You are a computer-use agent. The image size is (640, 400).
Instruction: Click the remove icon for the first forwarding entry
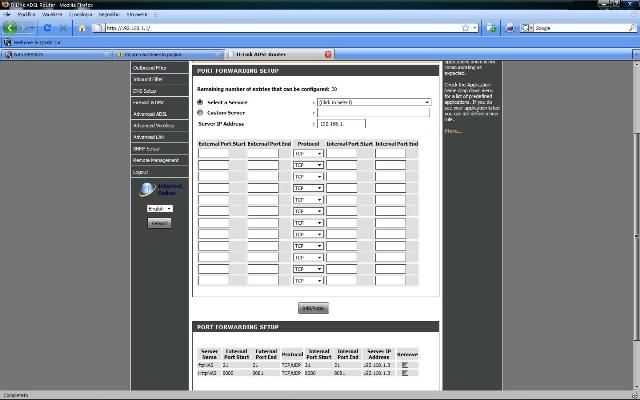[405, 367]
